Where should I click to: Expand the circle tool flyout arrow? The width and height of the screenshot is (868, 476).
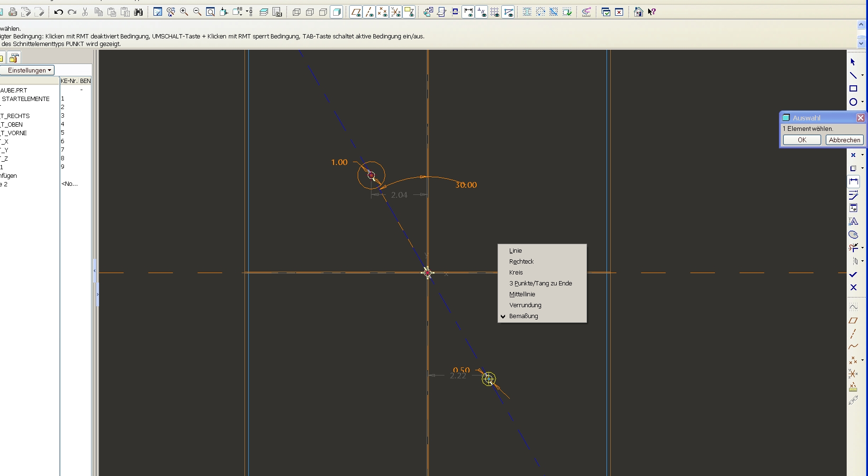(862, 102)
